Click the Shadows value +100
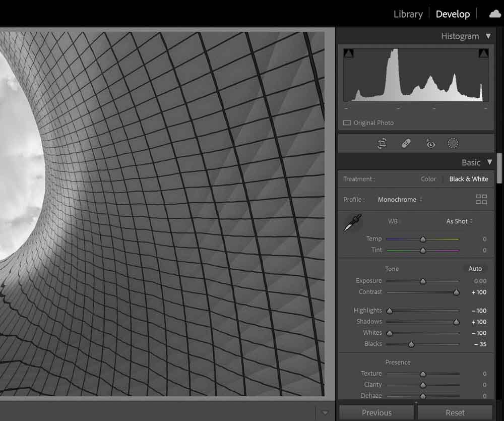The image size is (504, 421). coord(479,322)
